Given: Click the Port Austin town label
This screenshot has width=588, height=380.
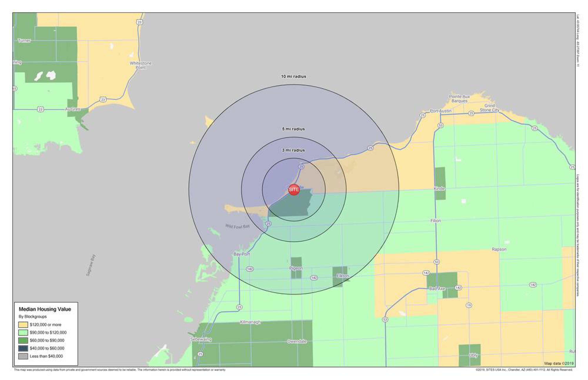Looking at the screenshot, I should coord(441,111).
